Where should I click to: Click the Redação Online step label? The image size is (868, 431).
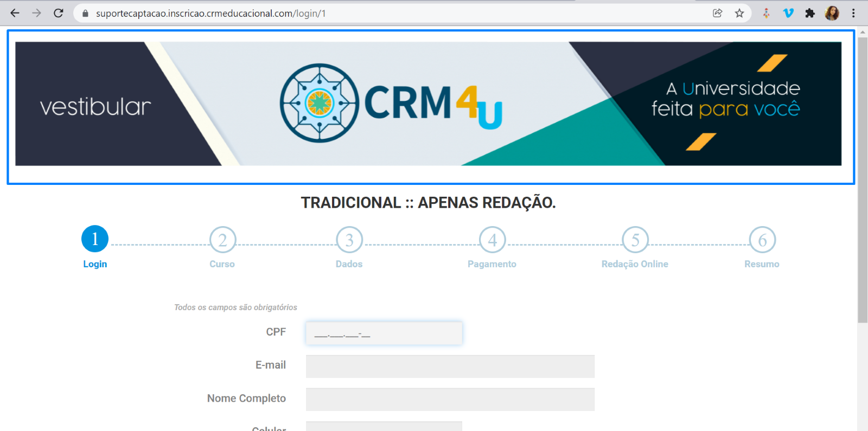click(635, 264)
